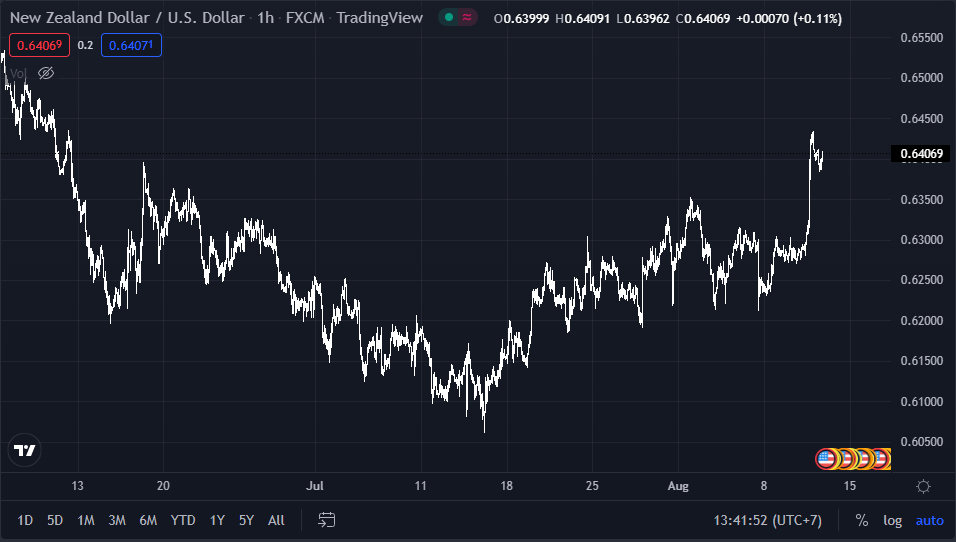
Task: Click the 0.65500 price axis label
Action: pyautogui.click(x=922, y=38)
